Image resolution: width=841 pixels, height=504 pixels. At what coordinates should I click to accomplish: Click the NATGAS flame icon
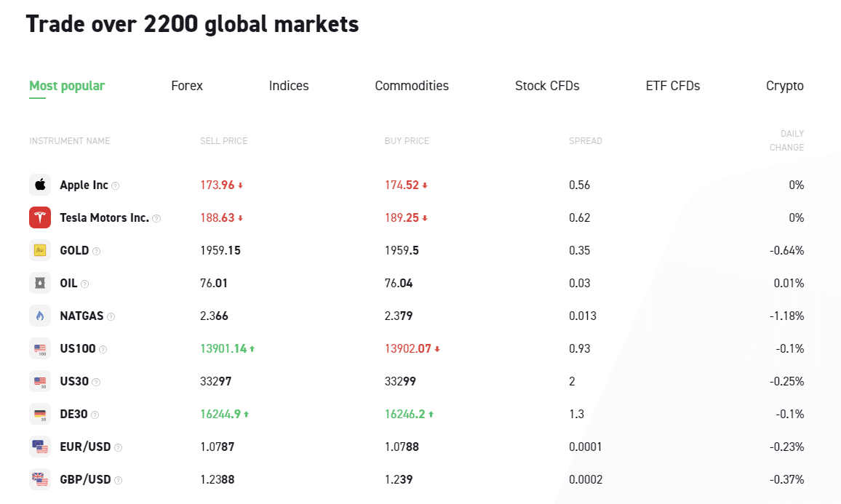pyautogui.click(x=40, y=316)
